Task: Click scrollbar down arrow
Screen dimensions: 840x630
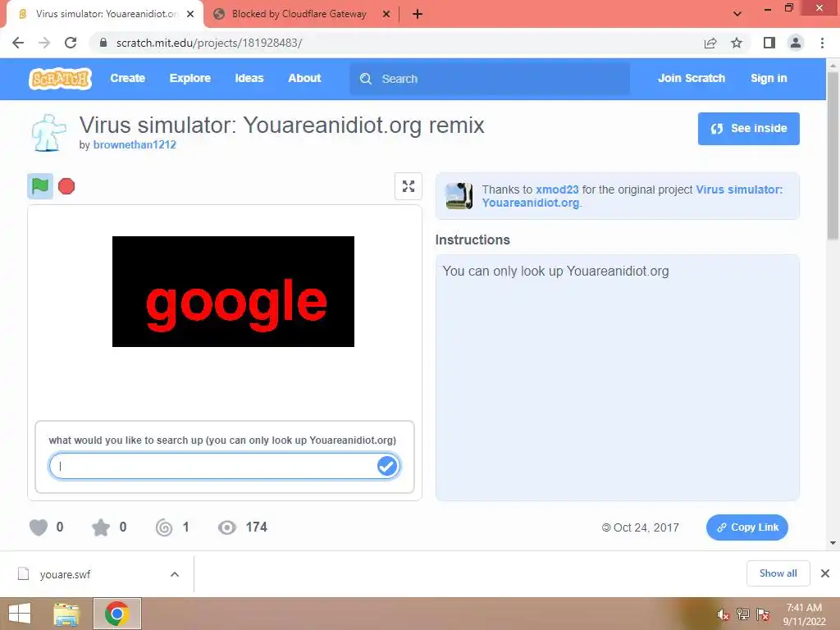Action: click(833, 543)
